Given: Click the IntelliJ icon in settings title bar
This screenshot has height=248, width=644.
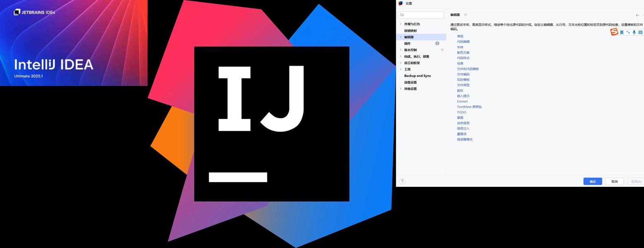Looking at the screenshot, I should 400,3.
